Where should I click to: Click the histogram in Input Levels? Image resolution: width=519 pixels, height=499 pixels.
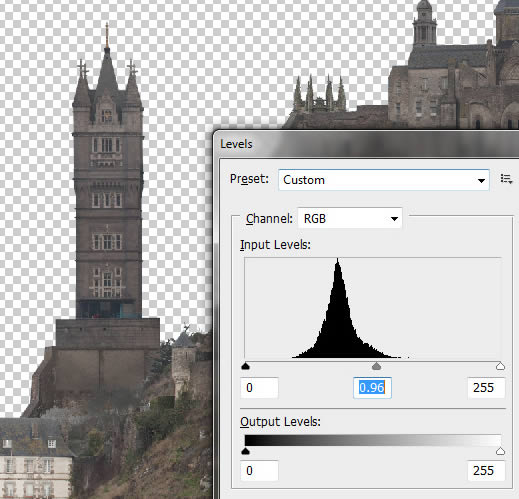373,308
